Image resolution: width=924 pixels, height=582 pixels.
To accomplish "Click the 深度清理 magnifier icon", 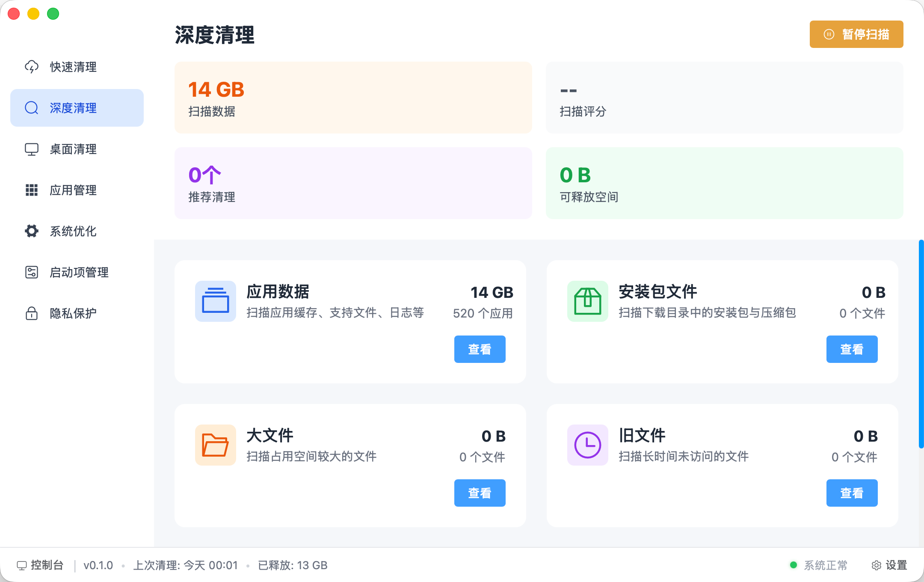I will (x=31, y=108).
